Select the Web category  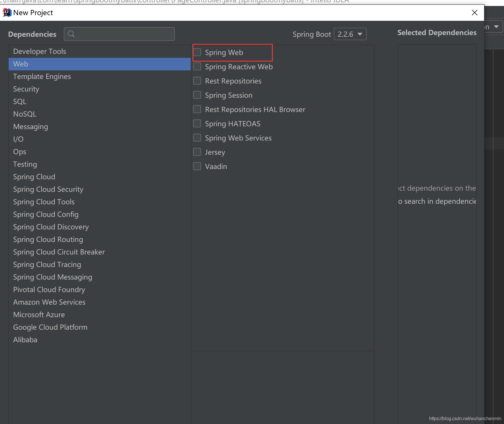[x=100, y=64]
